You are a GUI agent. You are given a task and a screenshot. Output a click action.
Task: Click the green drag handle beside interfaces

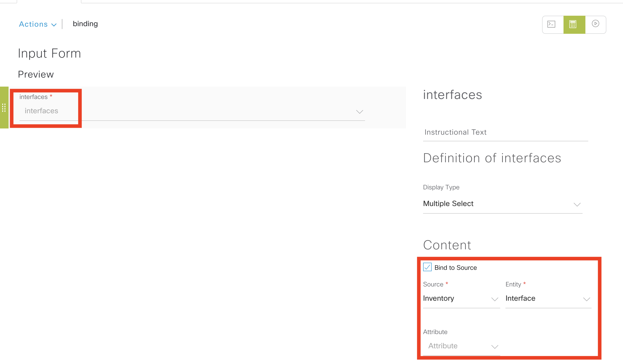(x=4, y=108)
